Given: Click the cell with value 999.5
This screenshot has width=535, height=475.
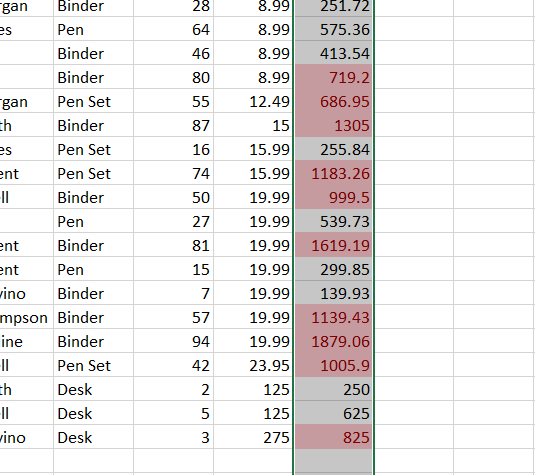Looking at the screenshot, I should (x=333, y=197).
